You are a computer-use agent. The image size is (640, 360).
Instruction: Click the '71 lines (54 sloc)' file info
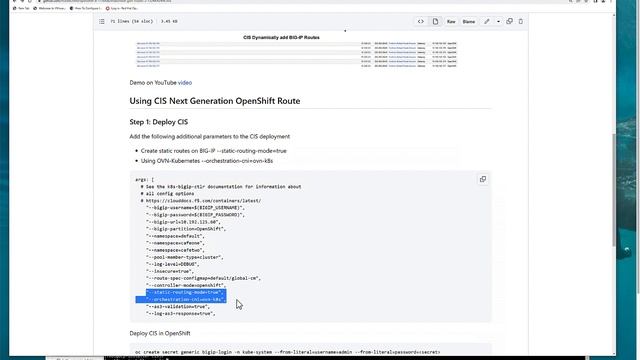(x=131, y=21)
